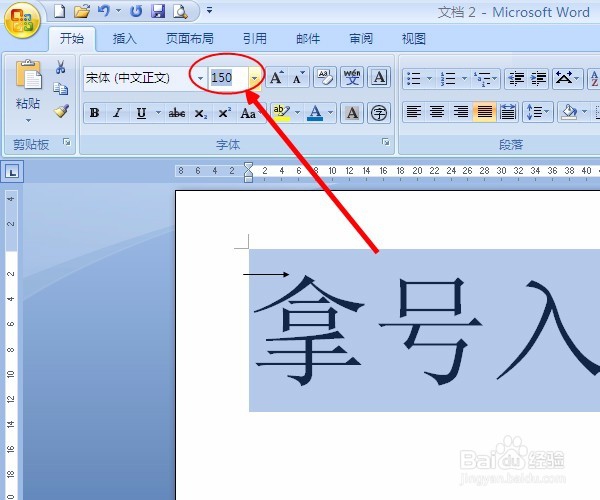Click the tab selector L box
The width and height of the screenshot is (600, 500).
pyautogui.click(x=12, y=172)
